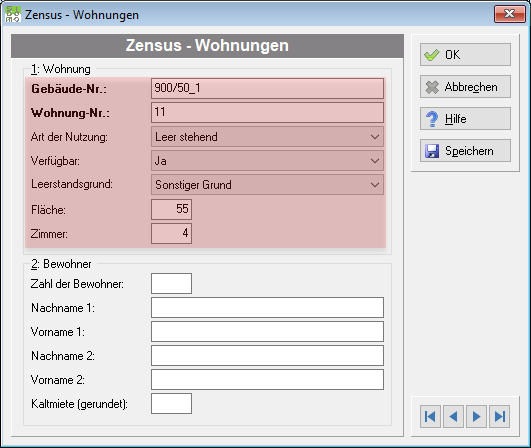Click the Zahl der Bewohner field
531x448 pixels.
(171, 283)
